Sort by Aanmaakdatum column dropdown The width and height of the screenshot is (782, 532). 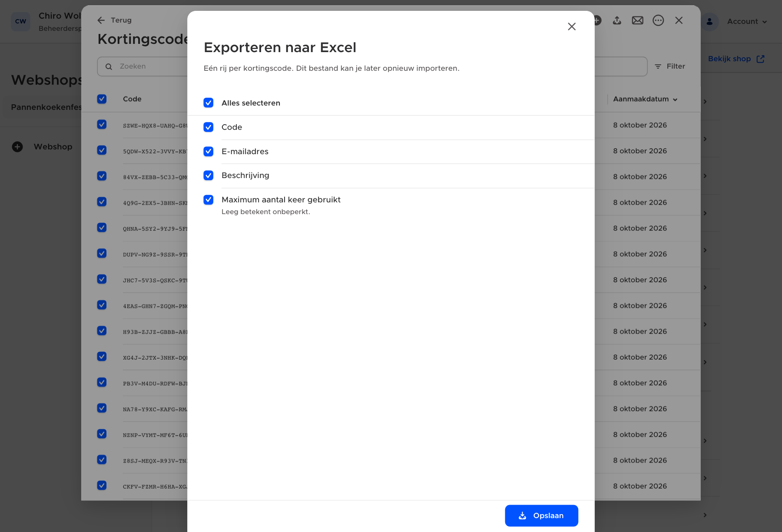(645, 99)
